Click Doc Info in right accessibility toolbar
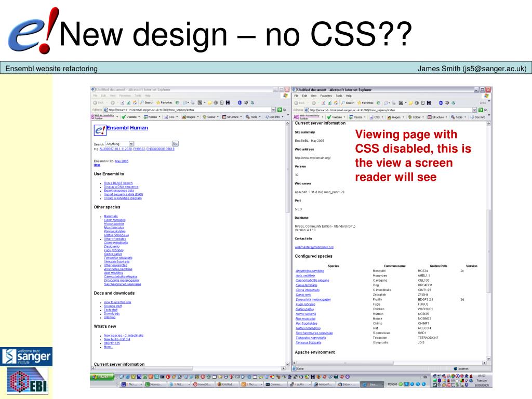532x399 pixels. point(478,117)
